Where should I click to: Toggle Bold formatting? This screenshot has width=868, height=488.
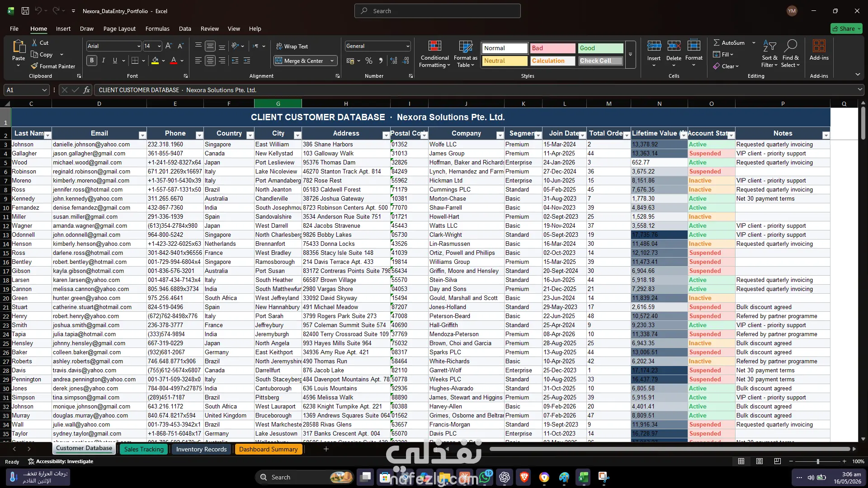(92, 61)
